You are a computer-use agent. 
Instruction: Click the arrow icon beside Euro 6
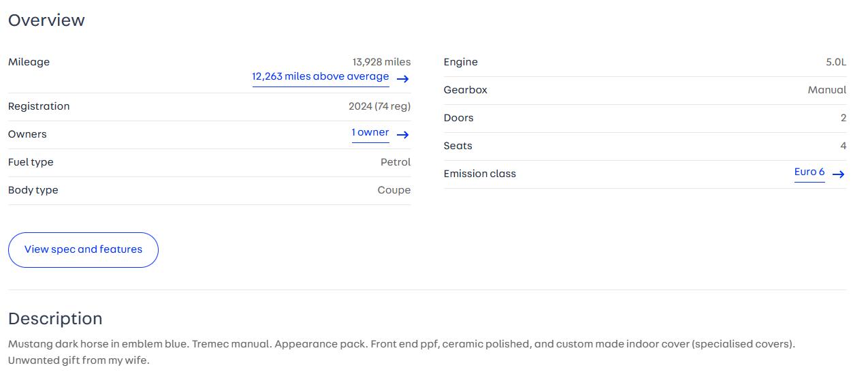coord(839,174)
